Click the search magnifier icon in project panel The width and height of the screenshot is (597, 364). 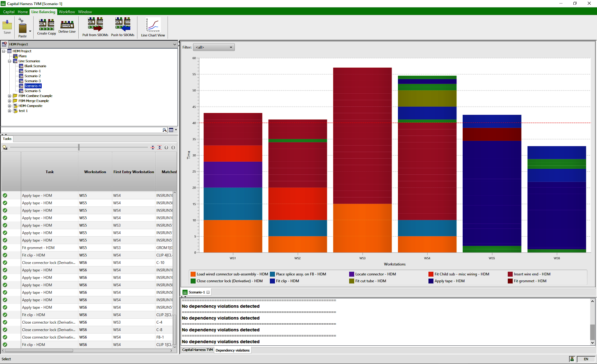[164, 130]
